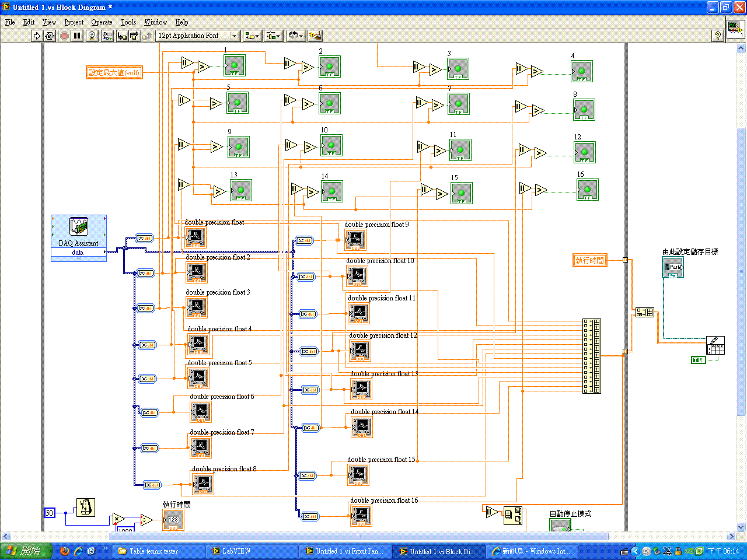This screenshot has height=560, width=747.
Task: Open the Align Objects dropdown
Action: point(252,36)
